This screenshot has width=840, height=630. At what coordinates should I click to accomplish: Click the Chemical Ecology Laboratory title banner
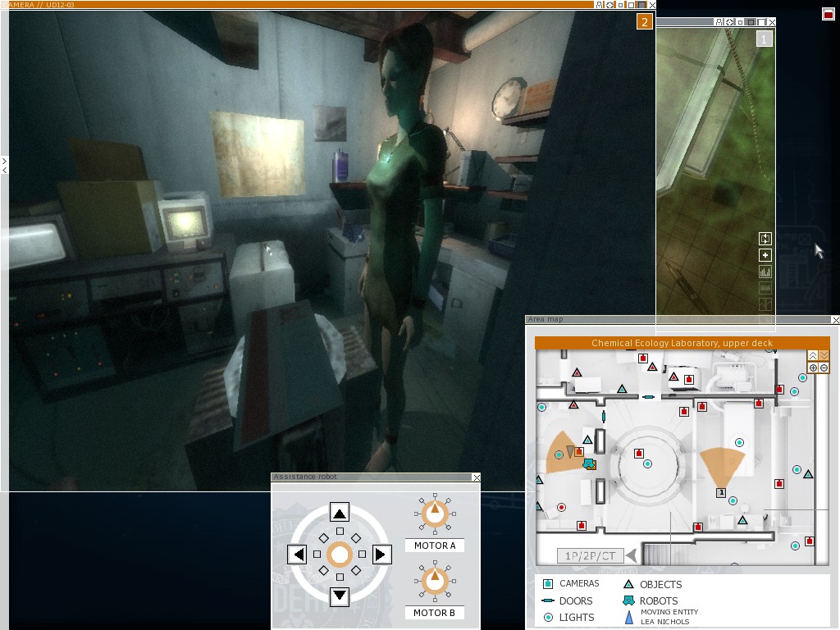[682, 343]
